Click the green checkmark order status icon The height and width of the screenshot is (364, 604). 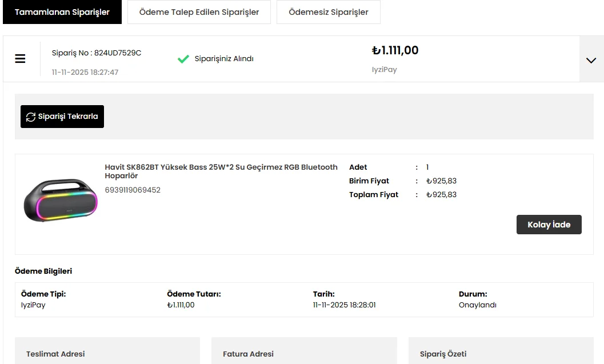183,59
